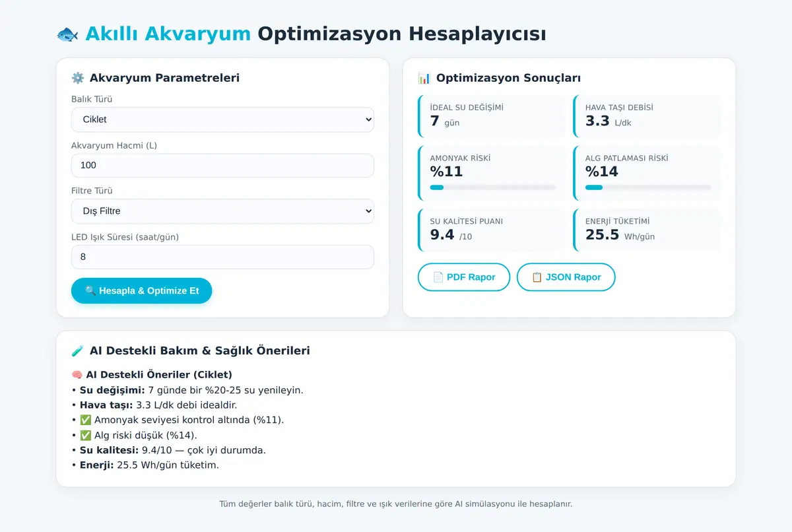
Task: Click the %11 ammonia risk value
Action: pyautogui.click(x=447, y=172)
